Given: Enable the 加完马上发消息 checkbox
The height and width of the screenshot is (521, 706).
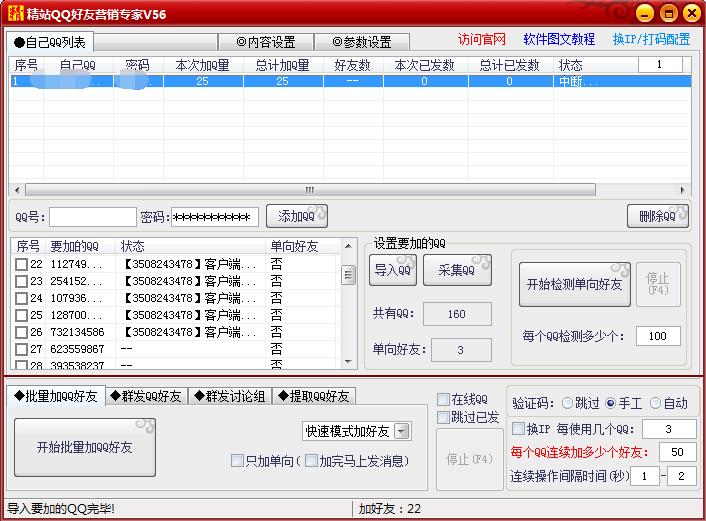Looking at the screenshot, I should point(311,461).
